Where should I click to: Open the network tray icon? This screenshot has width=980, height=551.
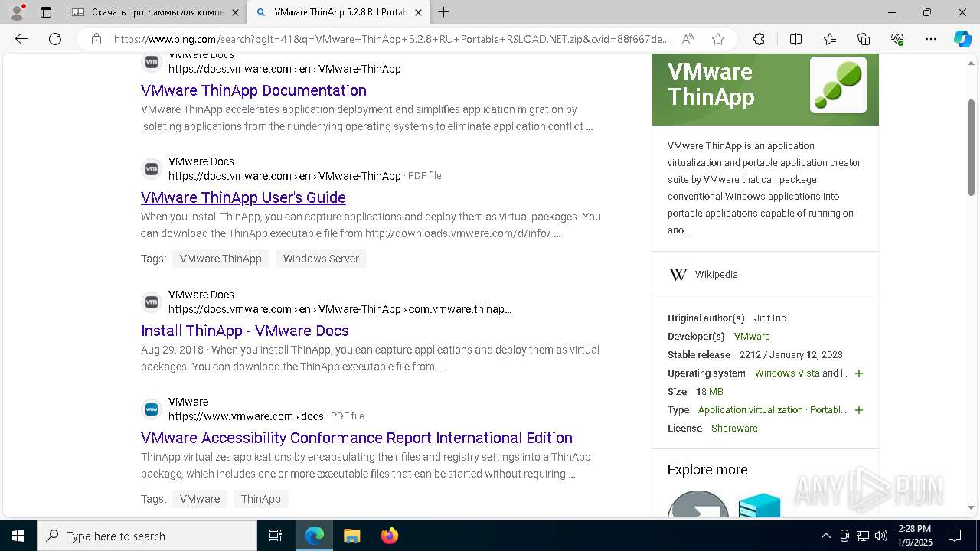click(x=863, y=536)
